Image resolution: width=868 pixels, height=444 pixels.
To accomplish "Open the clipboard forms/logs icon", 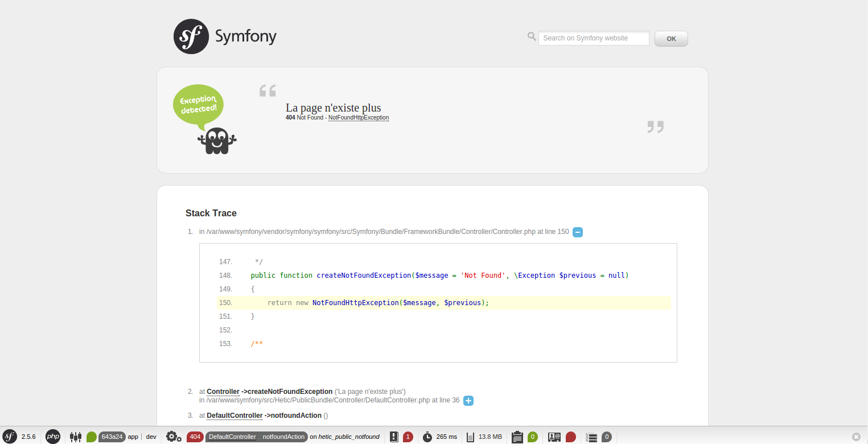I will point(517,437).
